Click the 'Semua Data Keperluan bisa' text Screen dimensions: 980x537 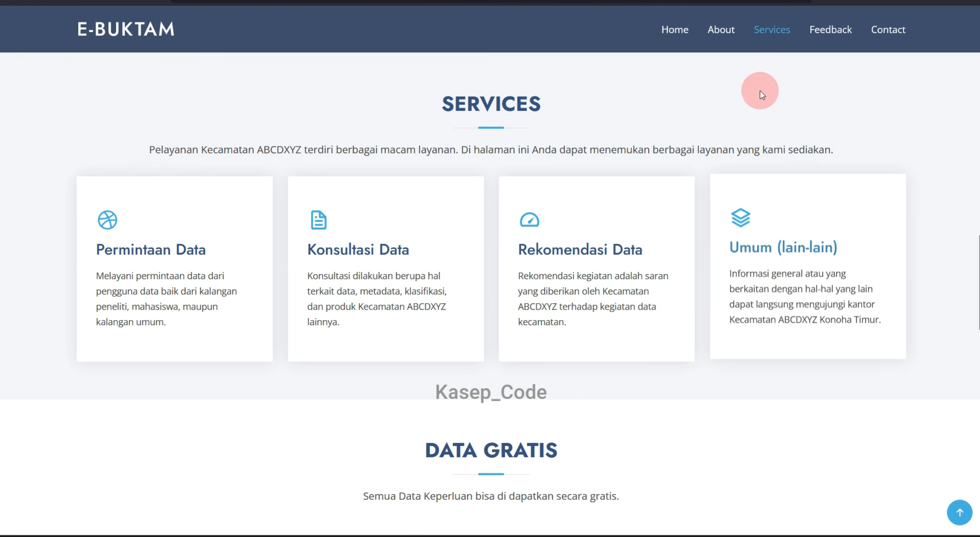(491, 496)
